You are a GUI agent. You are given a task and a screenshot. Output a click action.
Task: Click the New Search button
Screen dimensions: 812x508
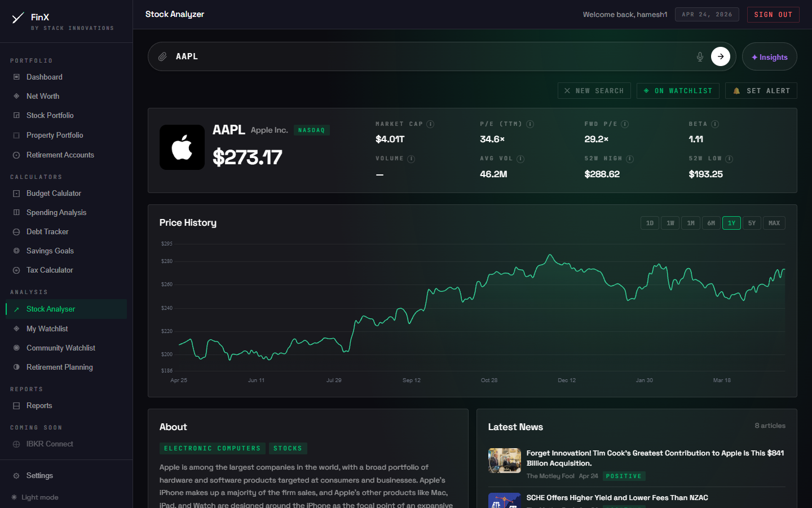click(594, 91)
